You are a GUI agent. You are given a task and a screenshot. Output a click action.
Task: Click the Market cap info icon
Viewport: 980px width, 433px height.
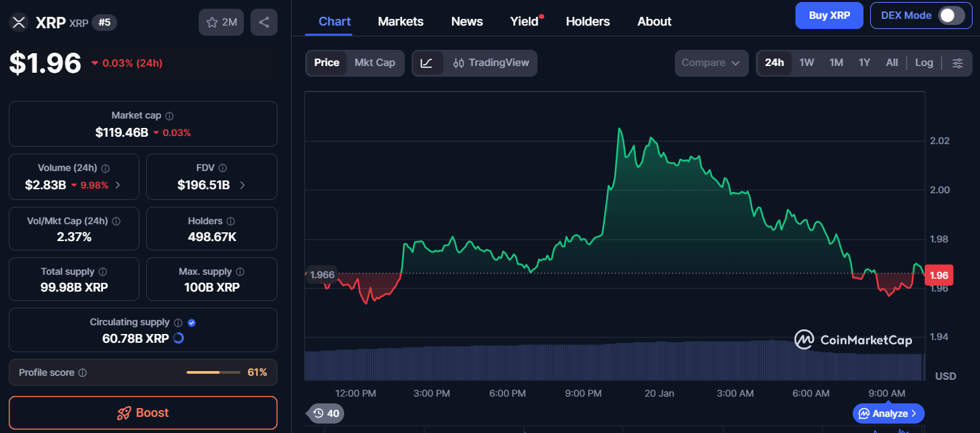[170, 116]
